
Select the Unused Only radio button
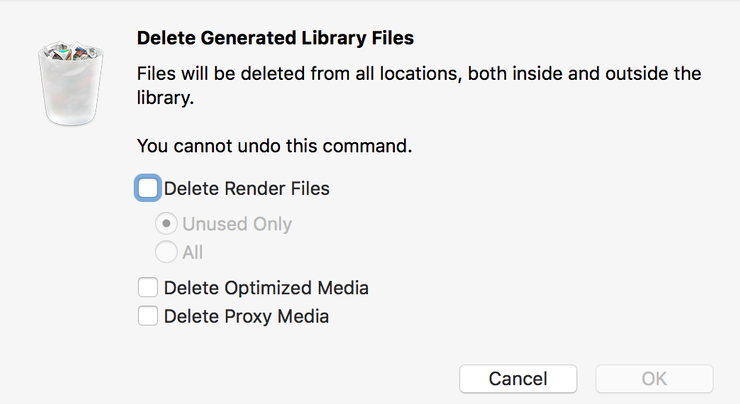[166, 224]
